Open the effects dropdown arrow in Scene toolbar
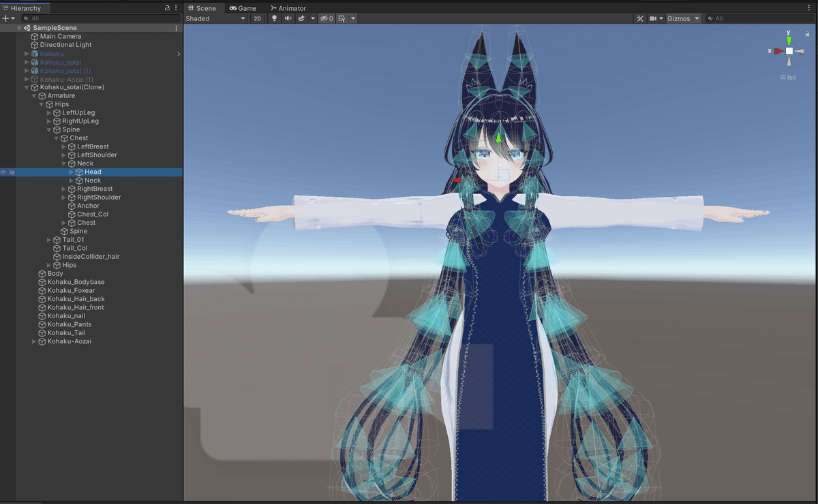 click(313, 18)
